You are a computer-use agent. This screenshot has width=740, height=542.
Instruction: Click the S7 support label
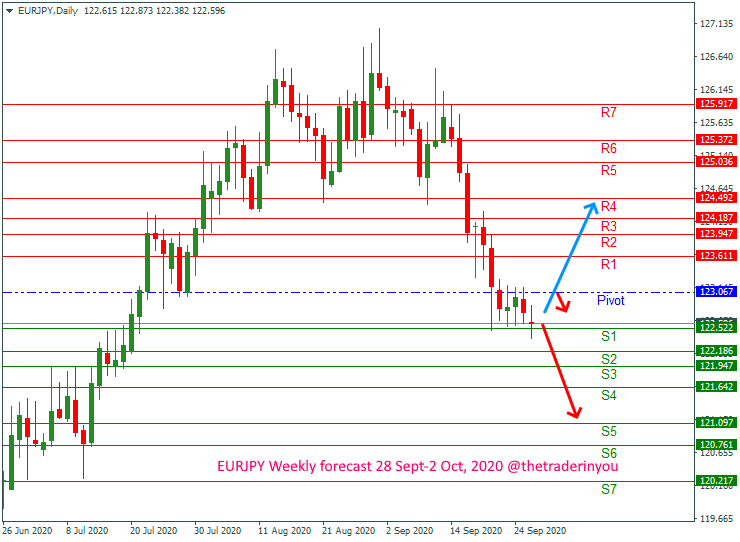pyautogui.click(x=608, y=490)
